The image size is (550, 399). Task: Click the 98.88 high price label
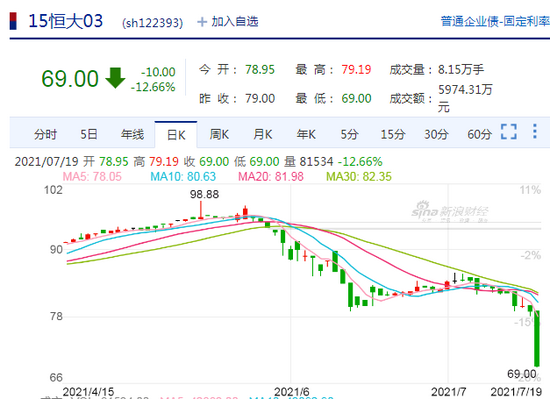point(204,194)
